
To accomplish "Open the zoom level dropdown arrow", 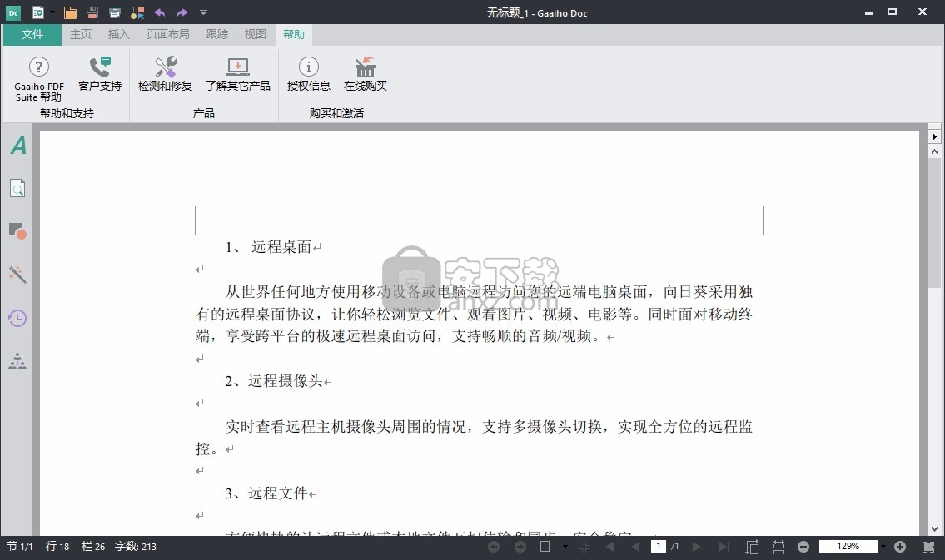I will (883, 547).
